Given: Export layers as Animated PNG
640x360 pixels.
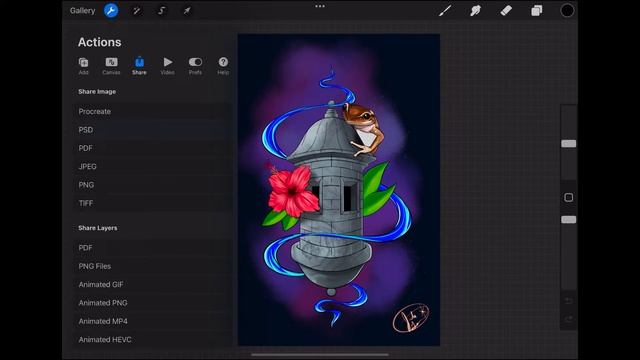Looking at the screenshot, I should point(153,303).
